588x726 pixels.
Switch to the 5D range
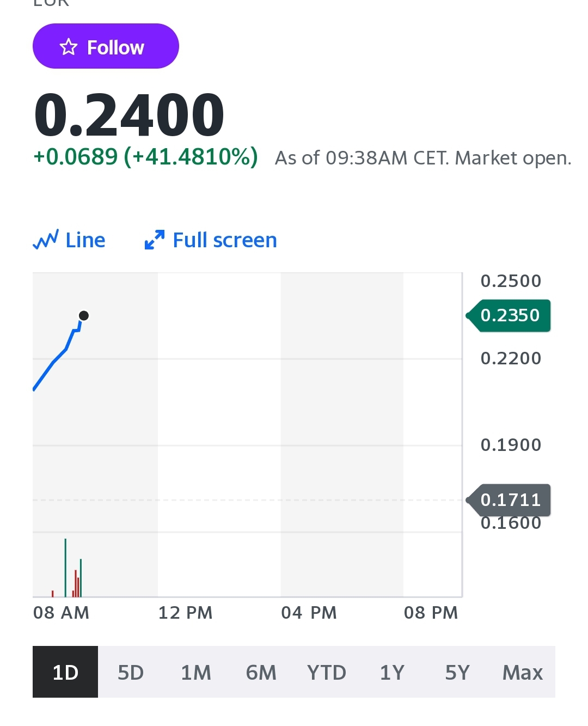pyautogui.click(x=131, y=672)
